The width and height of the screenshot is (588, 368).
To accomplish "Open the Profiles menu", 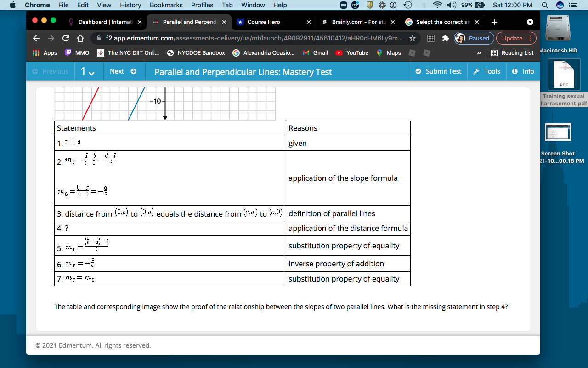I will 202,5.
